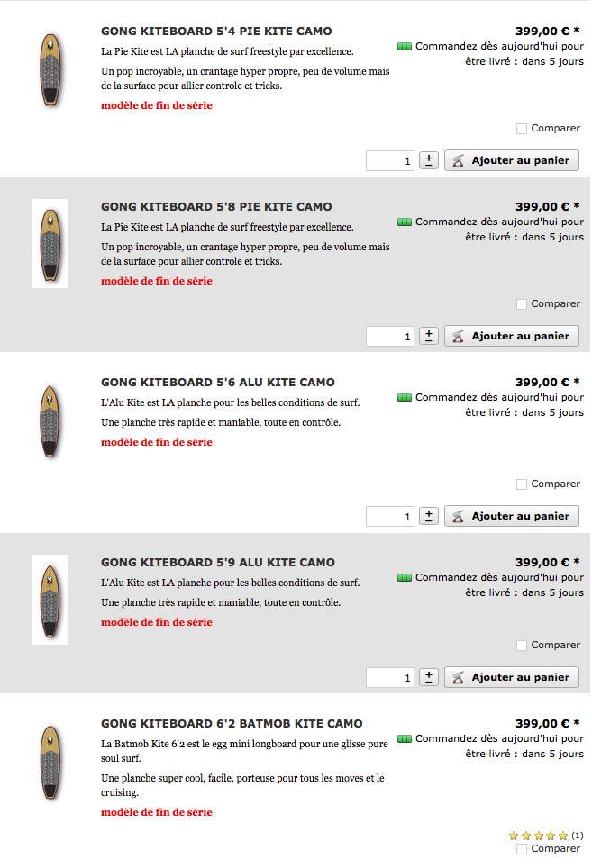Increase quantity for the 5'4 Pie Kite board
Image resolution: width=592 pixels, height=868 pixels.
coord(429,160)
